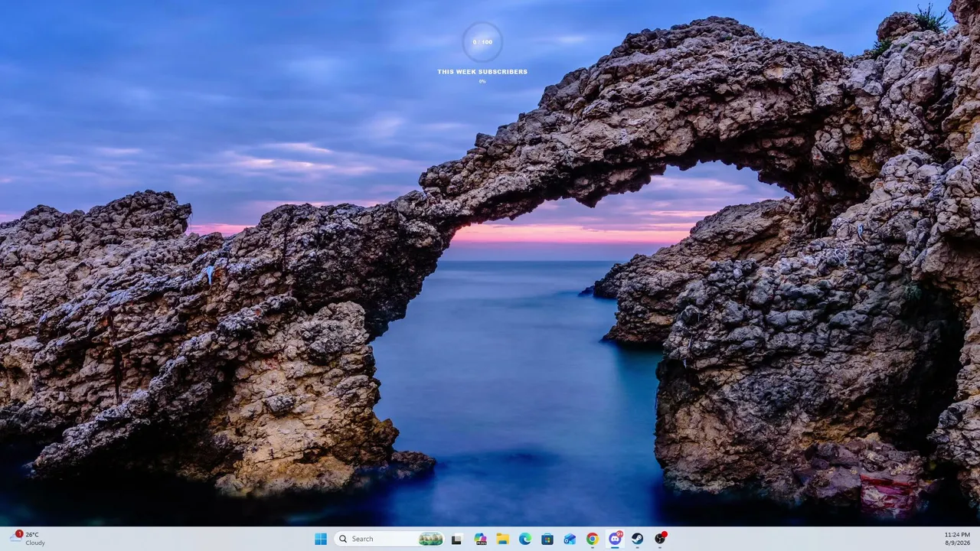The image size is (980, 551).
Task: Click the subscriber goal progress ring
Action: coord(482,42)
